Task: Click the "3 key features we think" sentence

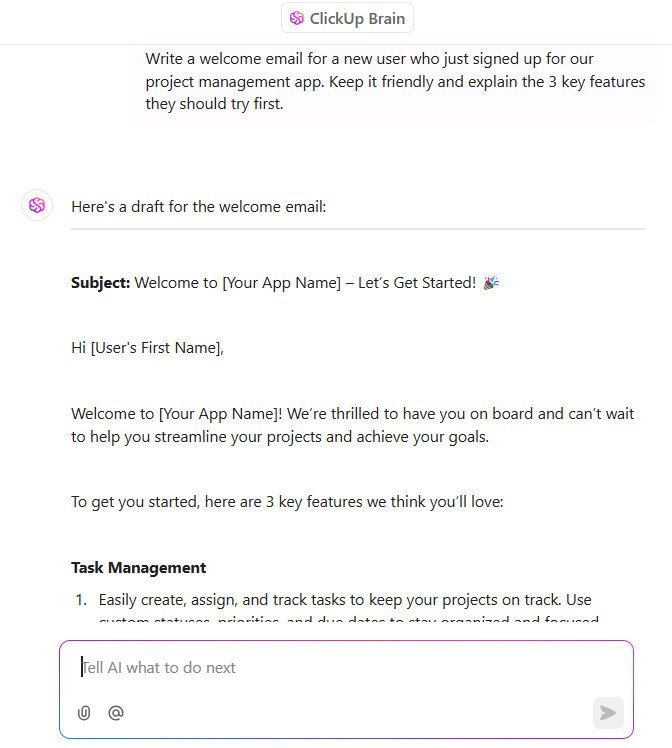Action: tap(287, 502)
